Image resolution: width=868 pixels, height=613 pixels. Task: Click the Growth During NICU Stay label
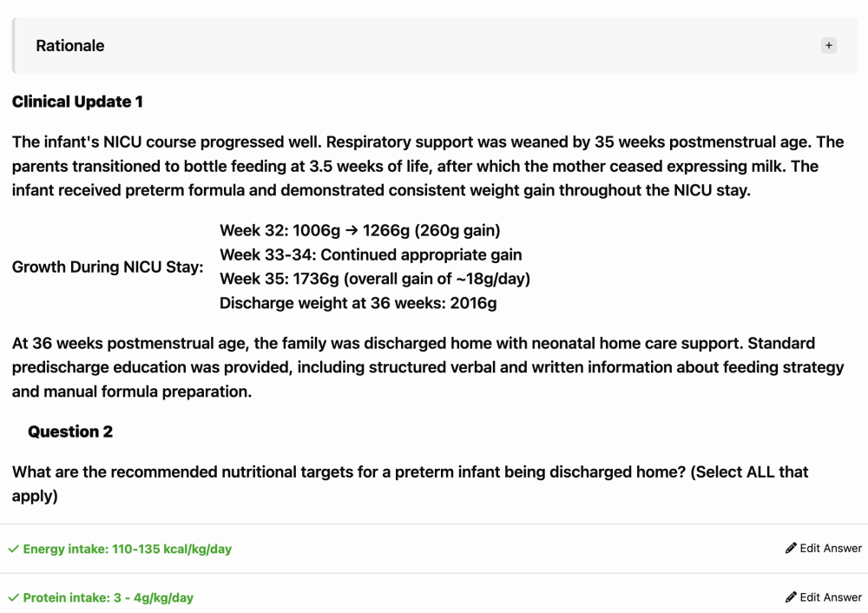pyautogui.click(x=108, y=267)
